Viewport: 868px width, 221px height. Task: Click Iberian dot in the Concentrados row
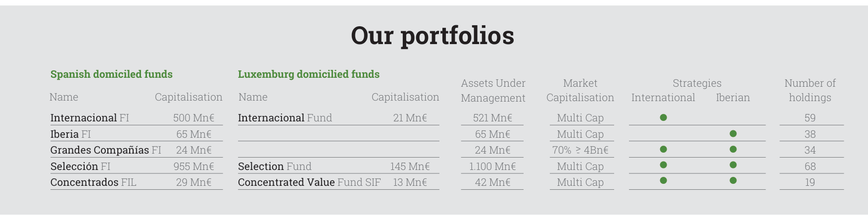click(x=733, y=181)
